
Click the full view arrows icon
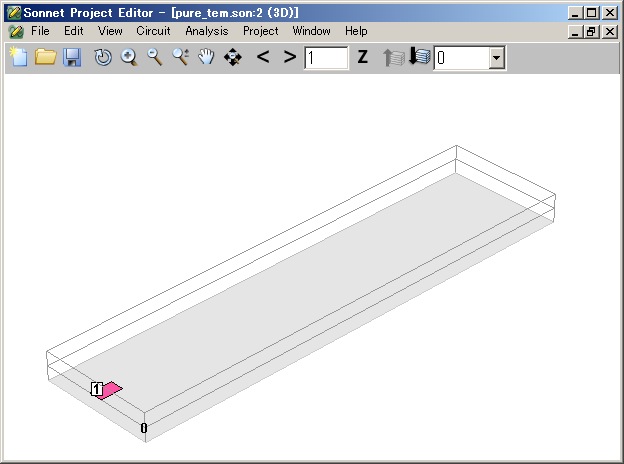(x=233, y=57)
